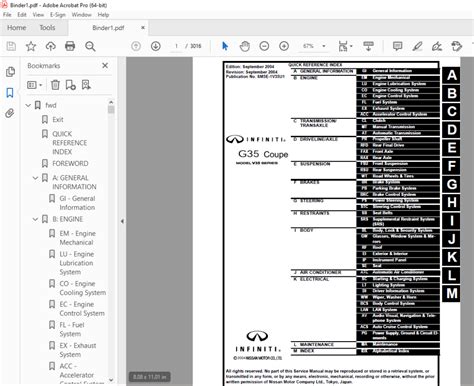Open the Add comment sticky note tool
The width and height of the screenshot is (474, 386).
[397, 46]
